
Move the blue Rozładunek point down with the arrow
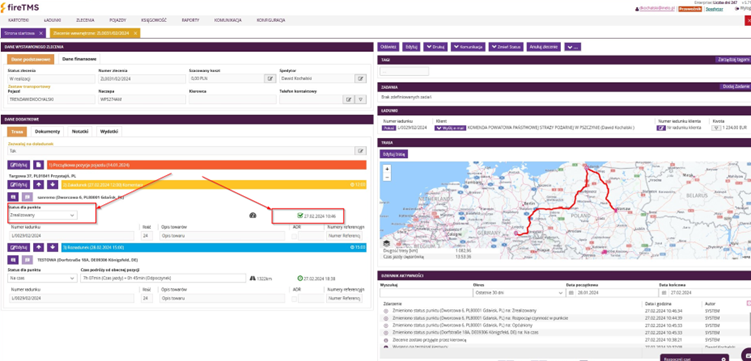(x=53, y=247)
